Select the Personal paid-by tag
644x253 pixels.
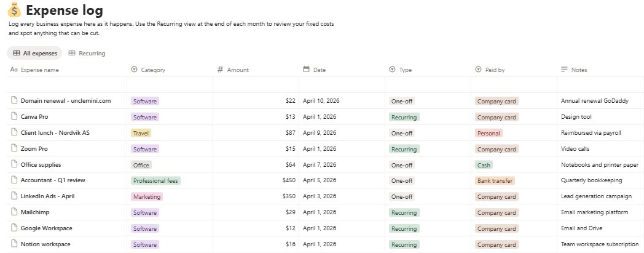click(x=489, y=133)
